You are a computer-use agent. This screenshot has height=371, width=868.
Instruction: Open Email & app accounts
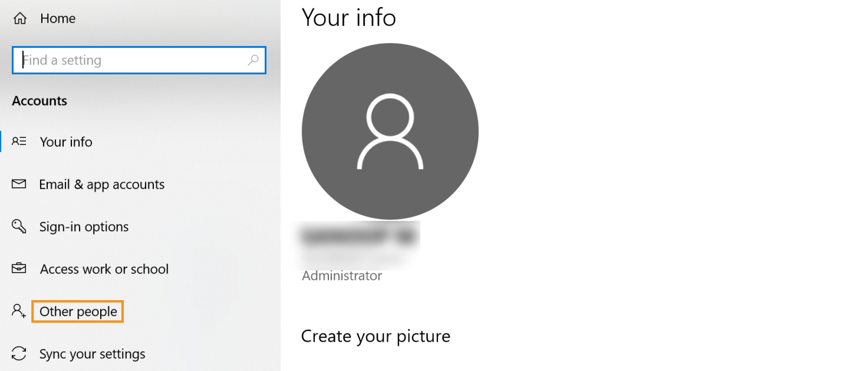tap(102, 185)
